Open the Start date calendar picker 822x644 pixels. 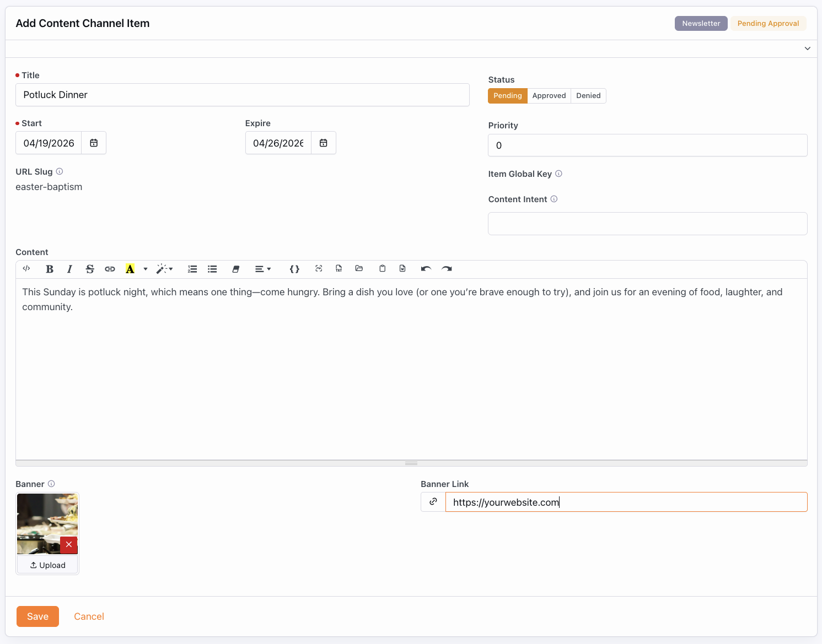click(94, 143)
